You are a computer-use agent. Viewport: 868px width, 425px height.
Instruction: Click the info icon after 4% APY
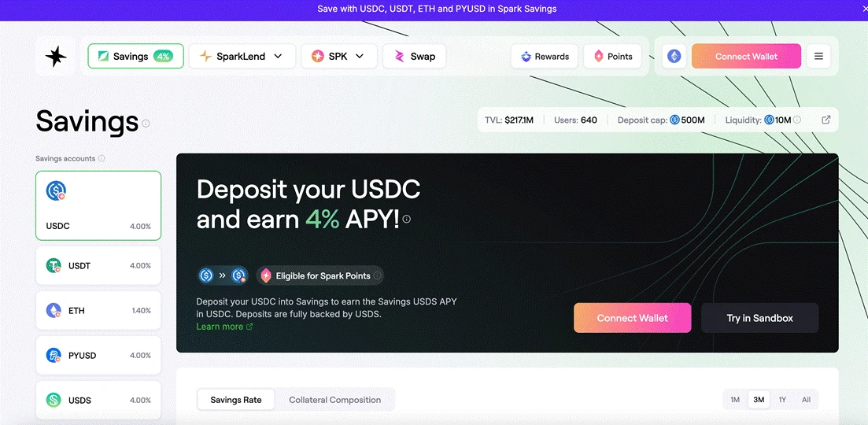pyautogui.click(x=407, y=220)
